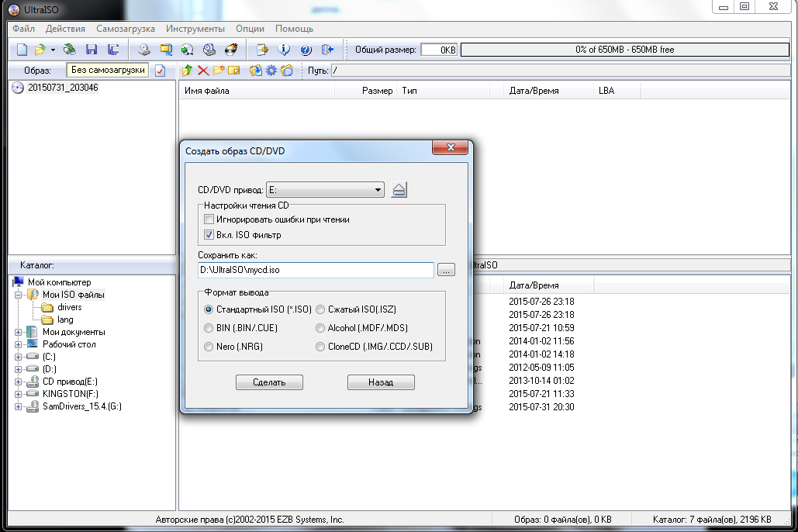798x532 pixels.
Task: Select the 20150731_203046 disc image node
Action: tap(63, 88)
